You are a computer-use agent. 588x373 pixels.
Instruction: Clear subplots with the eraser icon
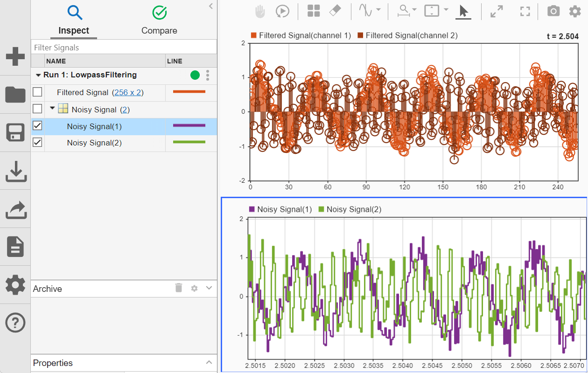pos(335,10)
